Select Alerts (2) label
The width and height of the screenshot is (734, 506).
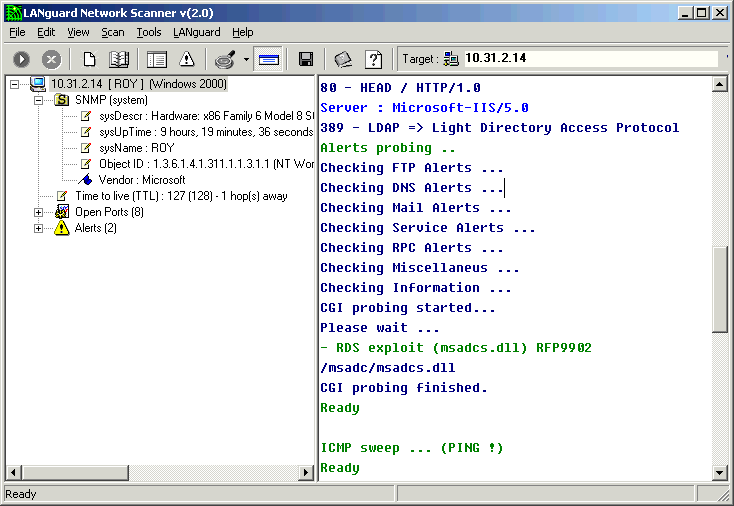point(95,228)
